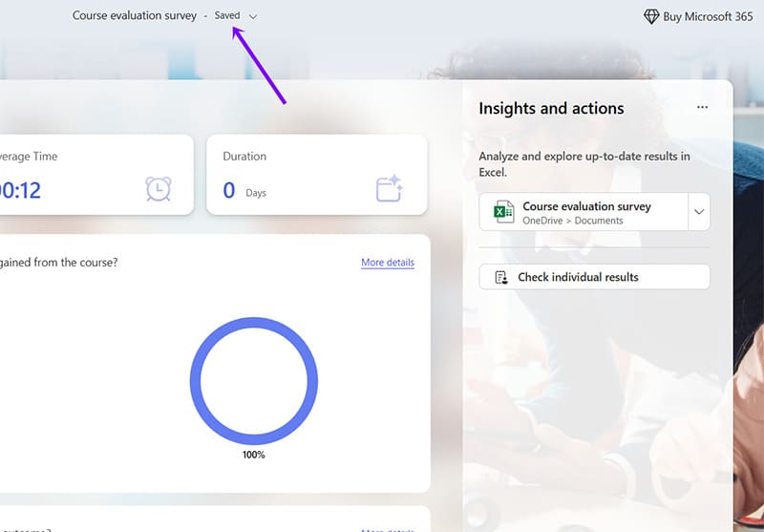Click the diamond icon beside Buy Microsoft 365
The height and width of the screenshot is (532, 764).
click(x=651, y=16)
